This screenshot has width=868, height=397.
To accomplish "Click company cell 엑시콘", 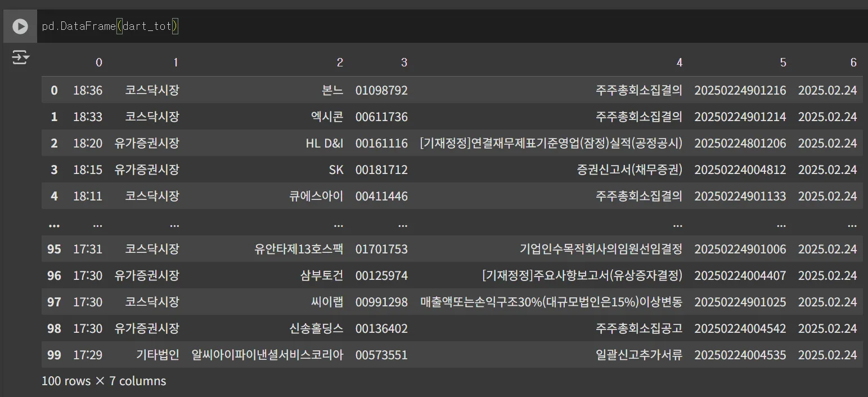I will (x=327, y=117).
